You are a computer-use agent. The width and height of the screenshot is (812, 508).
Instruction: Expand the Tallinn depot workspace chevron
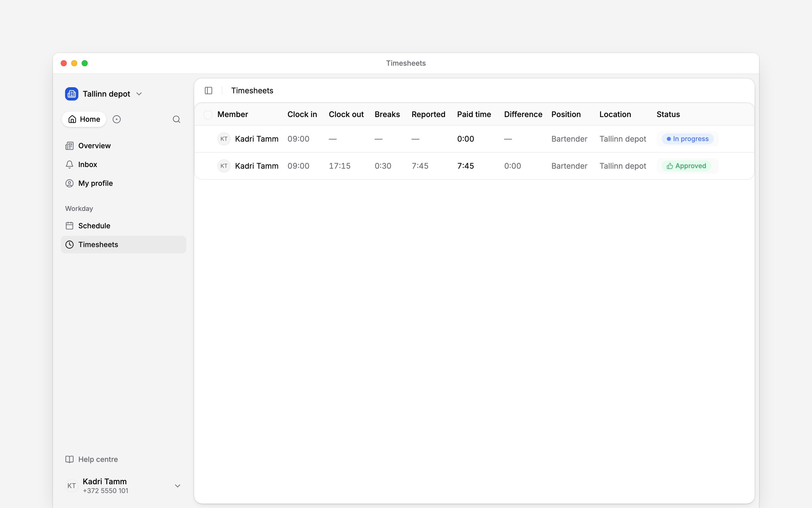(x=139, y=94)
